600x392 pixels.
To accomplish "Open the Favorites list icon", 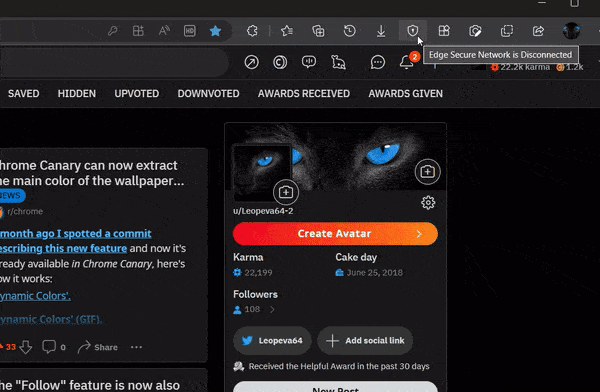I will 287,31.
